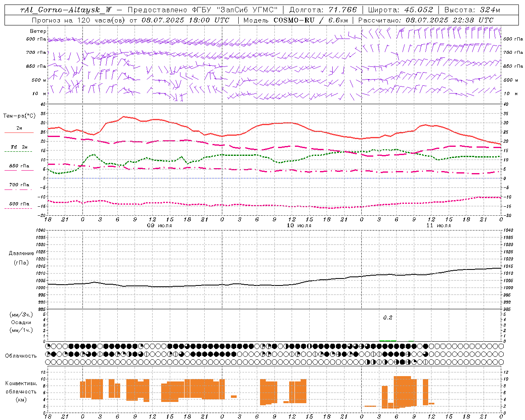Click the '500 гПа' temperature legend entry
The width and height of the screenshot is (525, 420).
(x=19, y=204)
